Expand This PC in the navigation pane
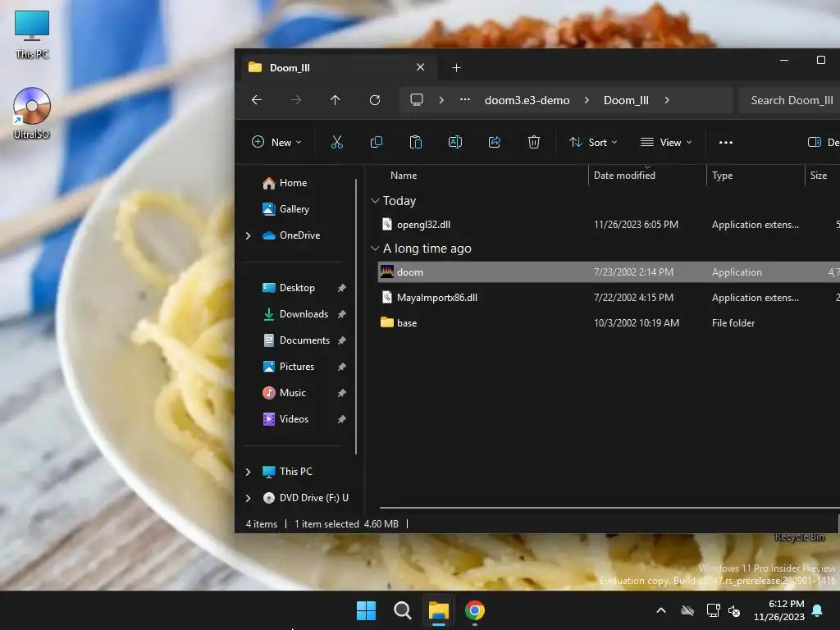Image resolution: width=840 pixels, height=630 pixels. click(x=248, y=472)
